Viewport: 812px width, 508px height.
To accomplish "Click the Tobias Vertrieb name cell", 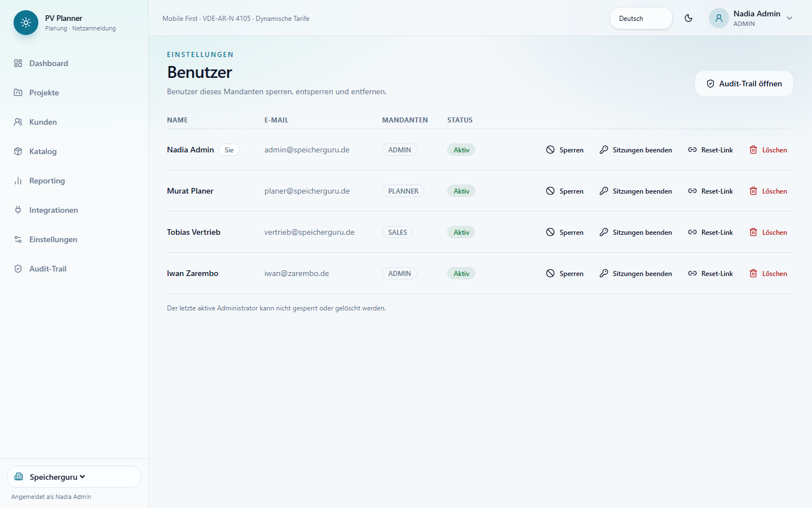I will [193, 232].
